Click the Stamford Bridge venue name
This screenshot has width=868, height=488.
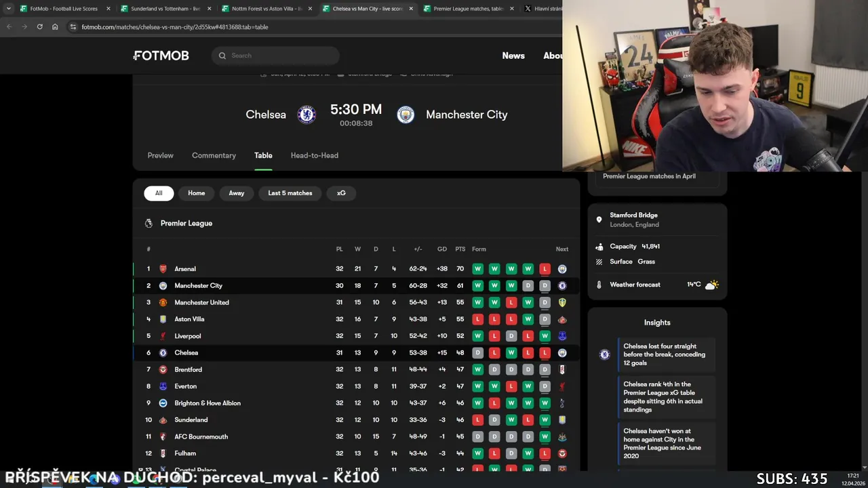(633, 215)
